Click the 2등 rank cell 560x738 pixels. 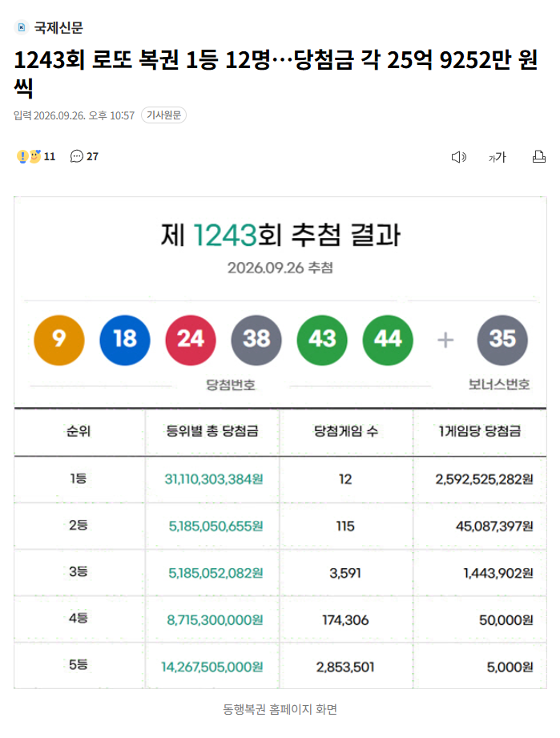point(79,525)
